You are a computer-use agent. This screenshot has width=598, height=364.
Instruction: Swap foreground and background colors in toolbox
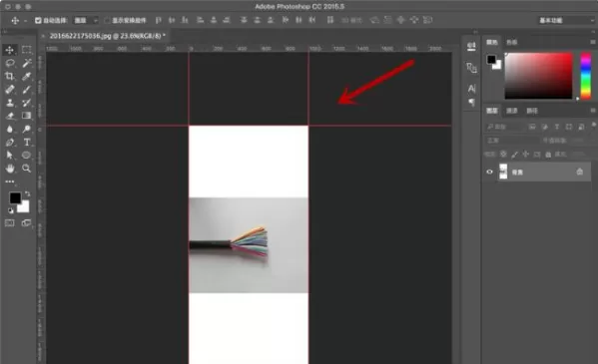pyautogui.click(x=28, y=194)
